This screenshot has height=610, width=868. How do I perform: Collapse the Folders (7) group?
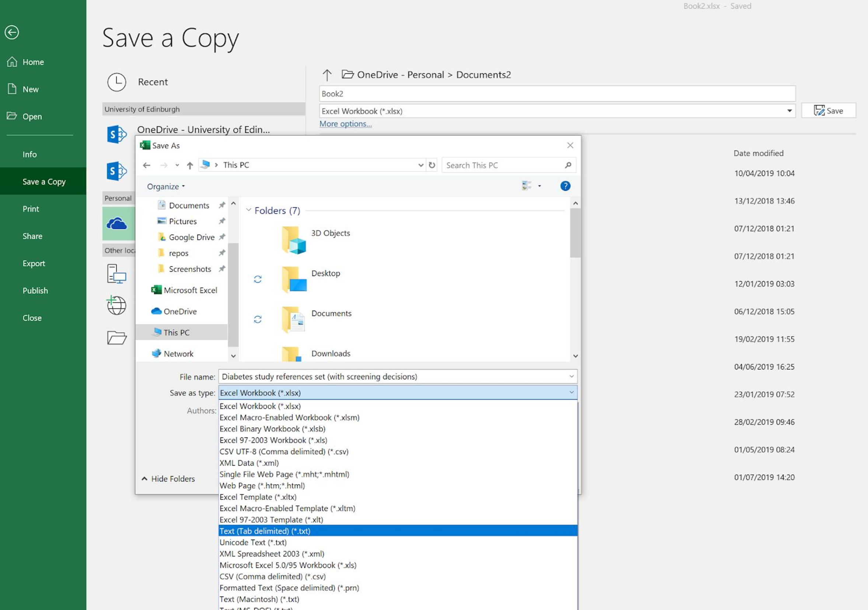[248, 210]
